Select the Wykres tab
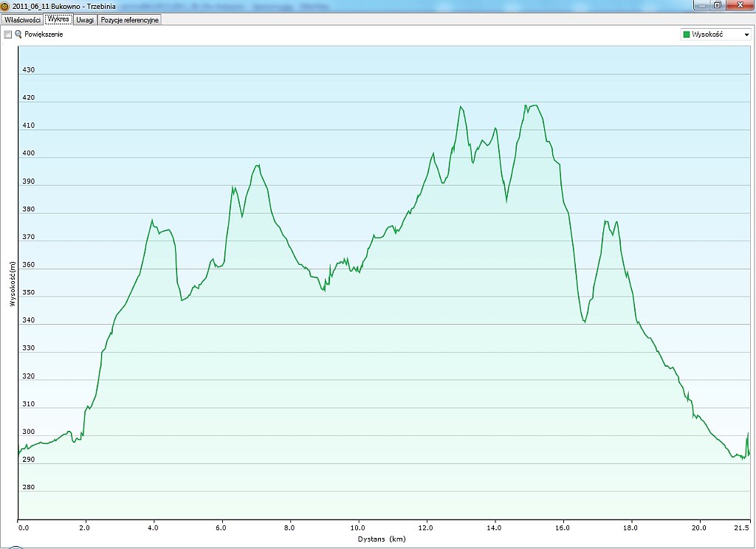Viewport: 756px width, 549px height. click(58, 20)
